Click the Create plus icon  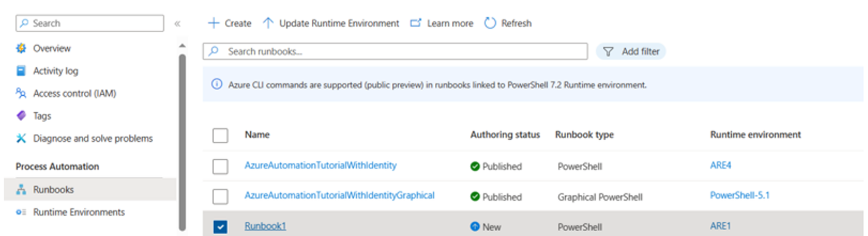click(213, 23)
